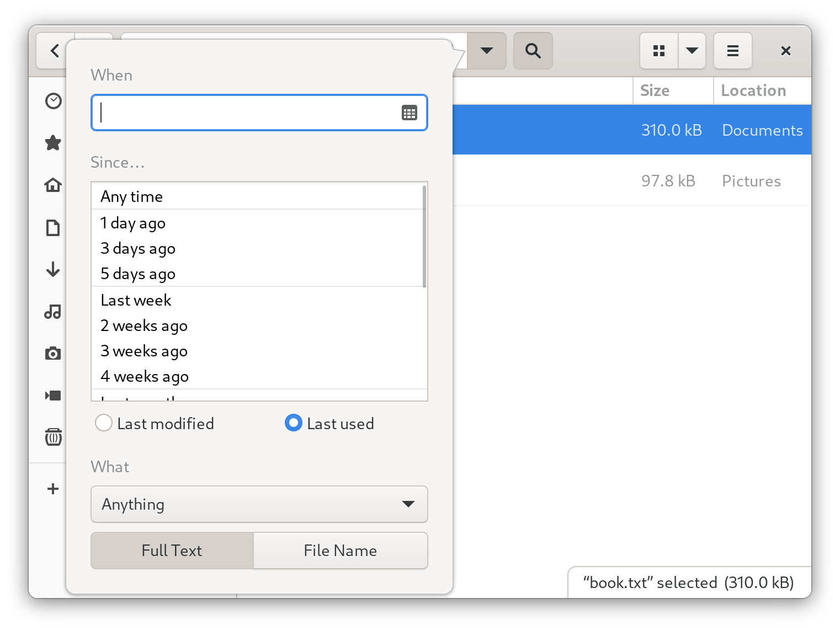Collapse search filter popover arrow button

487,51
